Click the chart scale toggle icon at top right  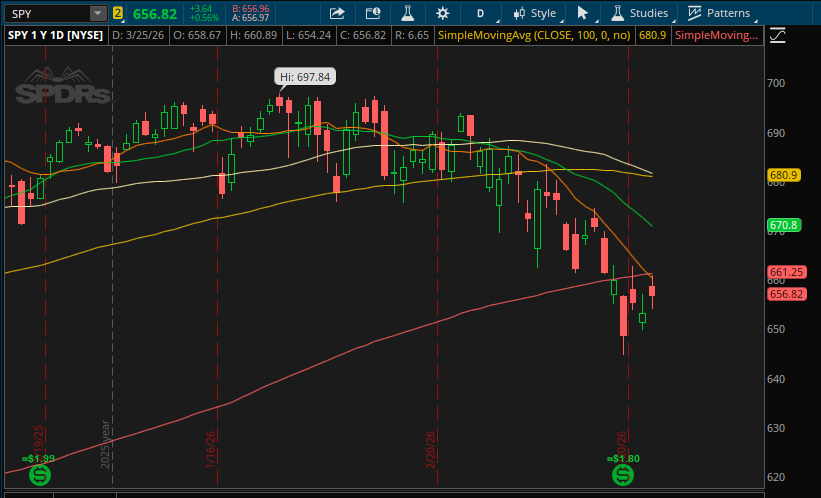point(778,36)
